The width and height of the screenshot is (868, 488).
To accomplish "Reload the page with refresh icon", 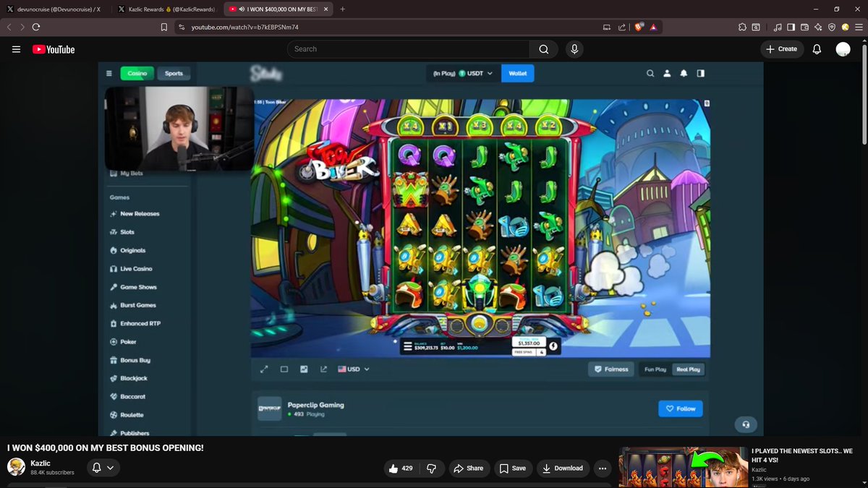I will [x=36, y=27].
